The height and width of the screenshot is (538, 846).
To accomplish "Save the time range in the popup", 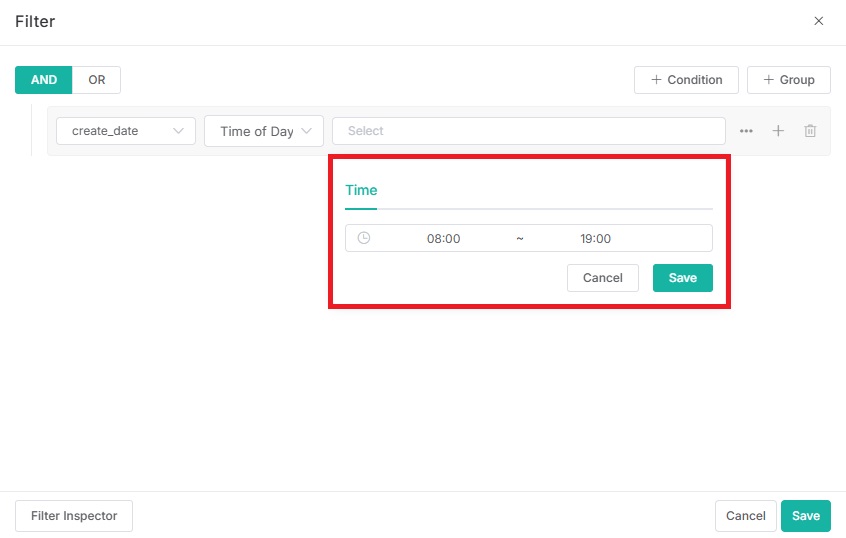I will [682, 278].
